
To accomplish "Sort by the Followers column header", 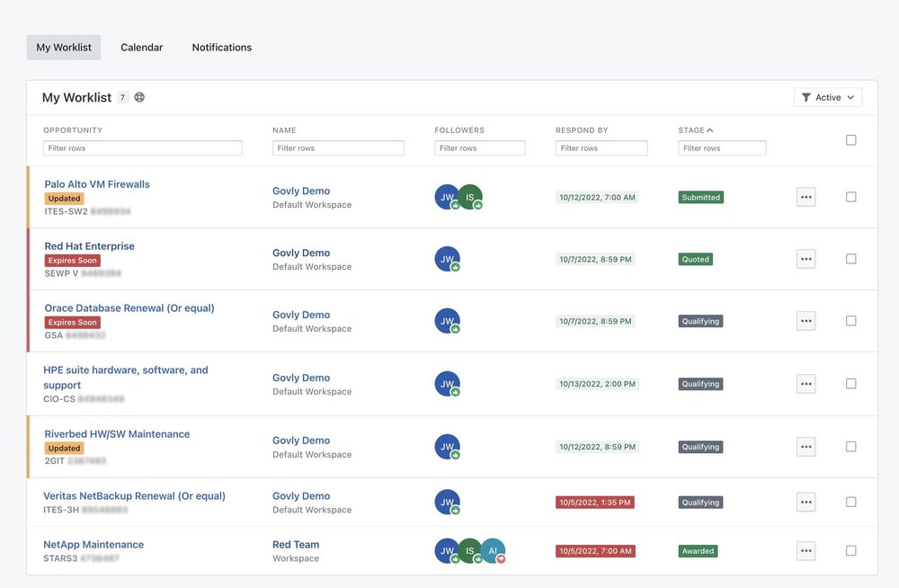I will pyautogui.click(x=459, y=130).
